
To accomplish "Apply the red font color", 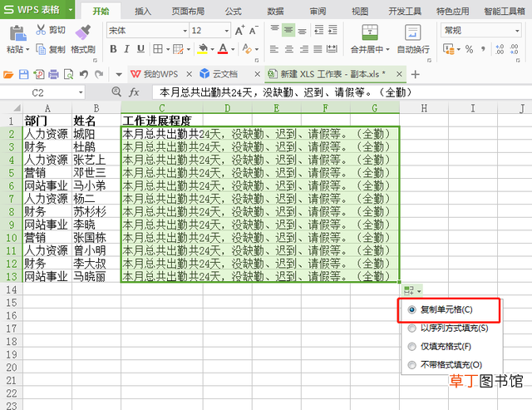I will coord(223,49).
